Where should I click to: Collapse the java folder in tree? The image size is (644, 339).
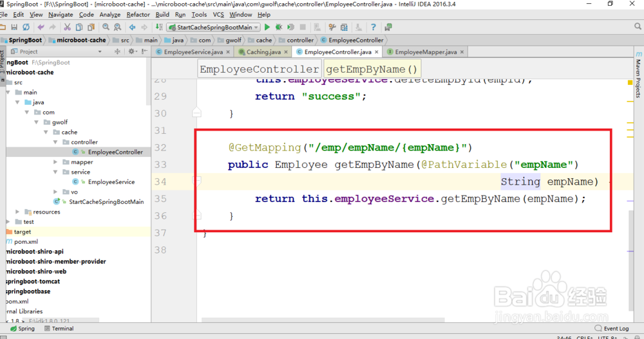coord(17,102)
